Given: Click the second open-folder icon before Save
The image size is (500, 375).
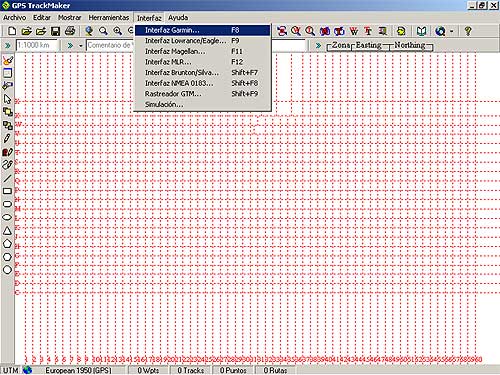Looking at the screenshot, I should tap(41, 31).
